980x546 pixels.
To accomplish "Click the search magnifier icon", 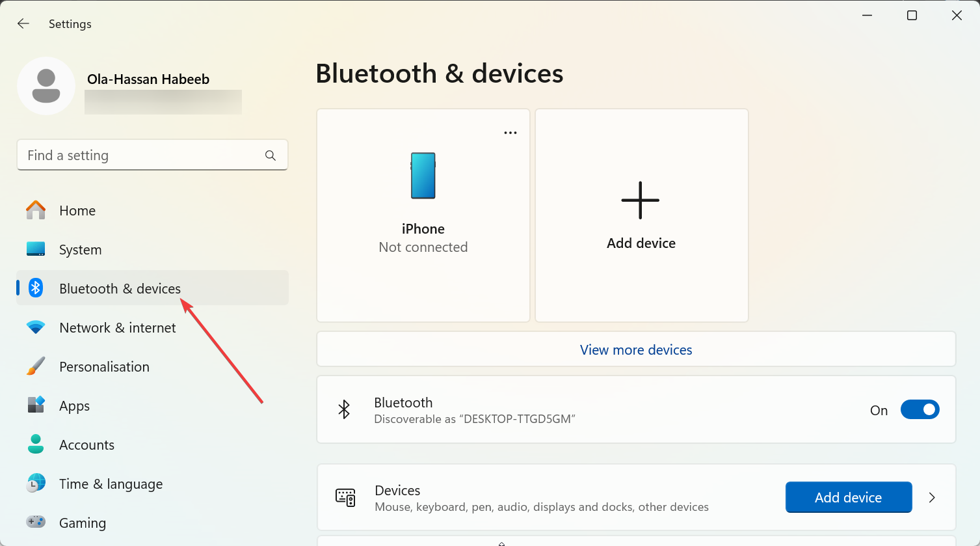I will [x=271, y=156].
